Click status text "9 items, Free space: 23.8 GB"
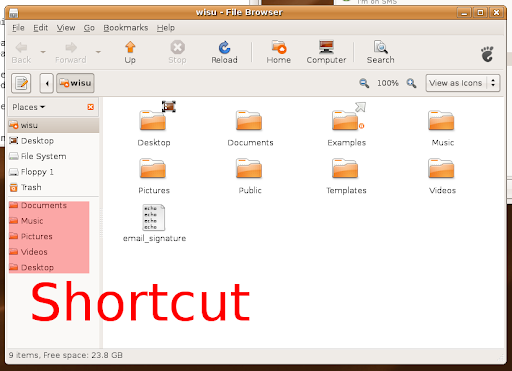Viewport: 512px width, 371px height. (66, 355)
